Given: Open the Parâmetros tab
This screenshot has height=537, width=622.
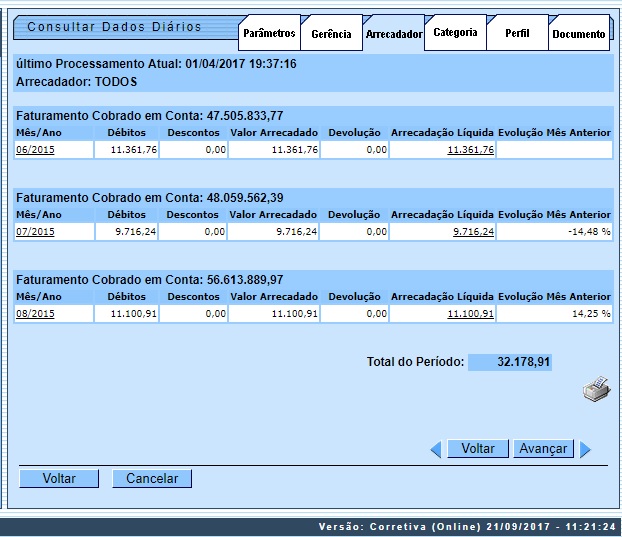Looking at the screenshot, I should pos(269,33).
